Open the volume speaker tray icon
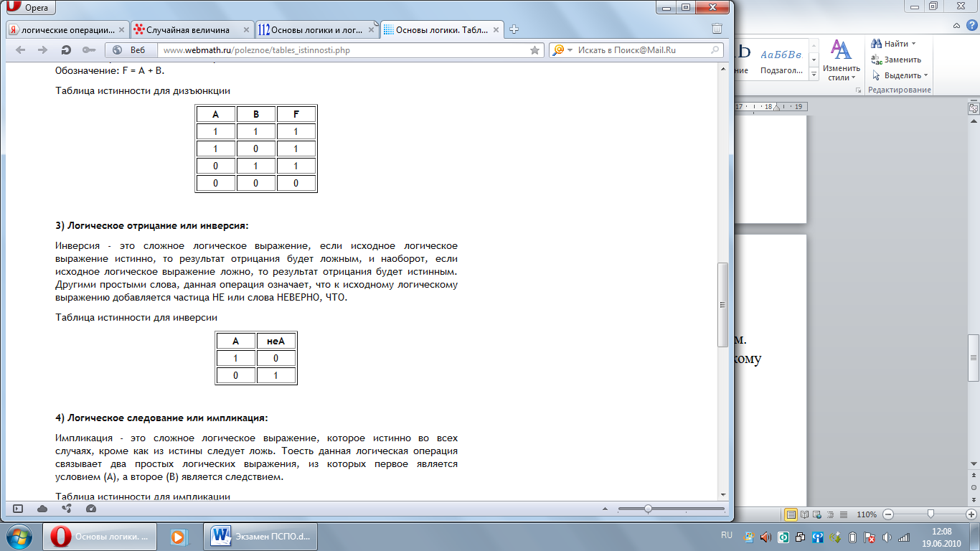This screenshot has height=551, width=980. point(887,537)
